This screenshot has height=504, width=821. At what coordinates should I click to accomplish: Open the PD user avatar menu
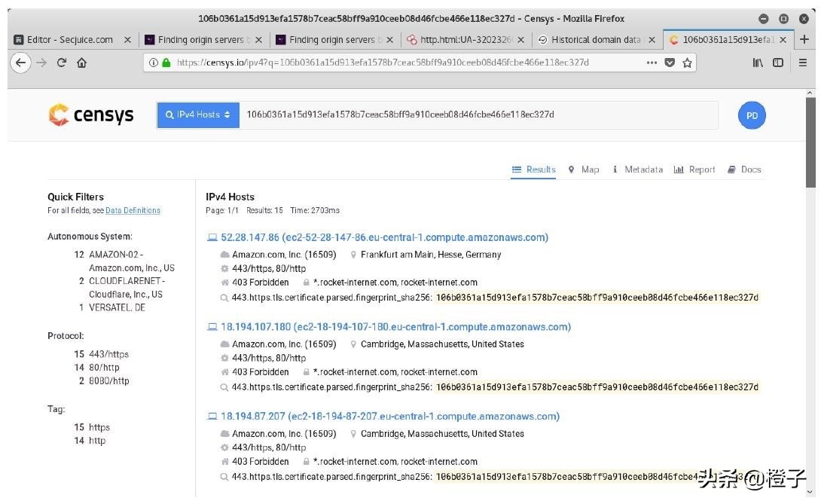[x=751, y=115]
